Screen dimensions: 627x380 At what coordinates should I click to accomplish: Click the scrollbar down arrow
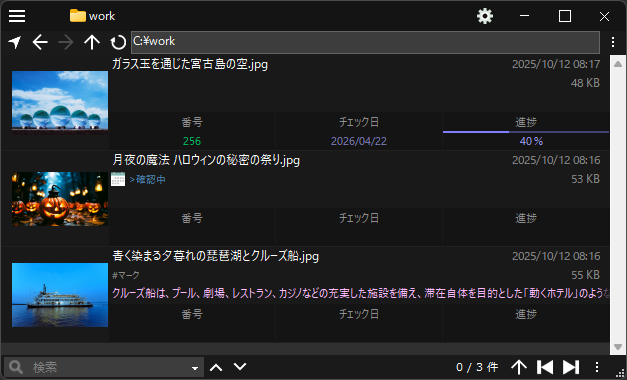(618, 347)
